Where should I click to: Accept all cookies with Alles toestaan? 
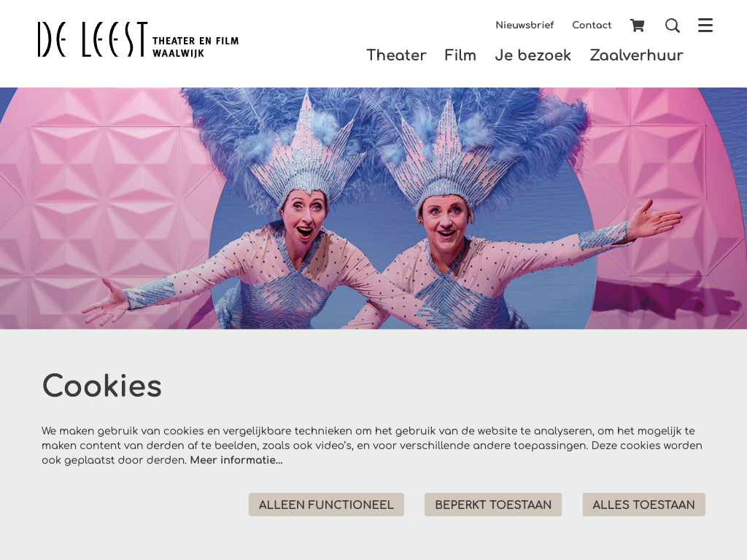pyautogui.click(x=643, y=505)
